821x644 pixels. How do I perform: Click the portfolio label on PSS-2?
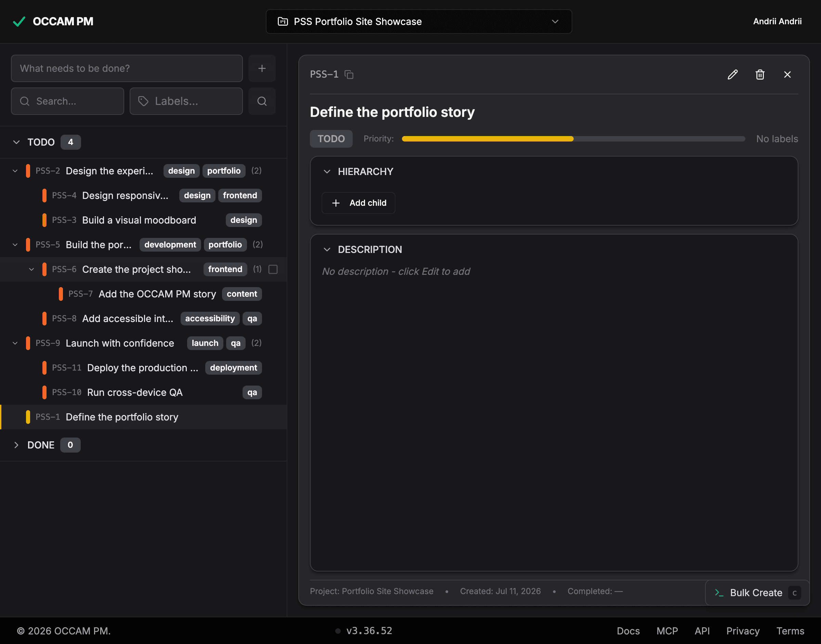coord(224,171)
